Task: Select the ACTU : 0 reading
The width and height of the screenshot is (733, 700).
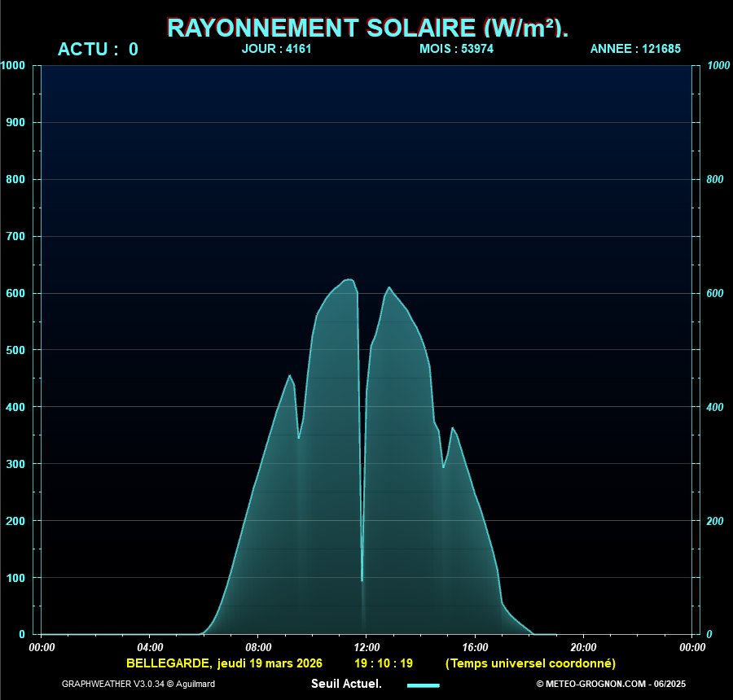Action: point(97,49)
